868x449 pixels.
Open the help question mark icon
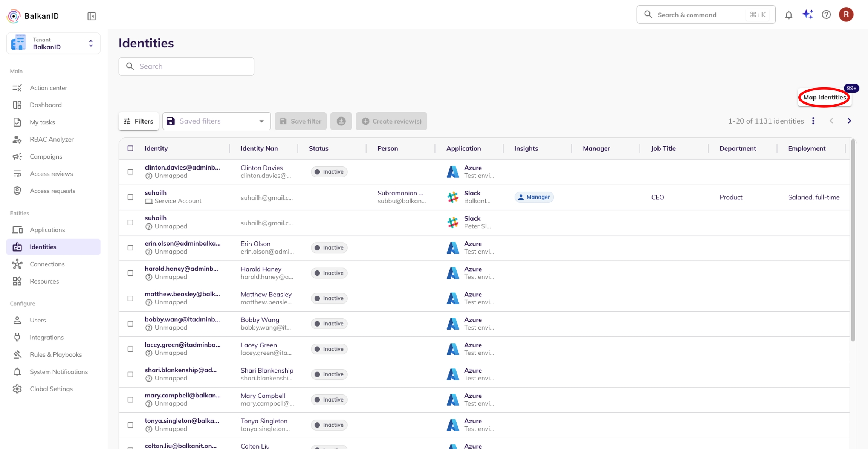[x=826, y=15]
